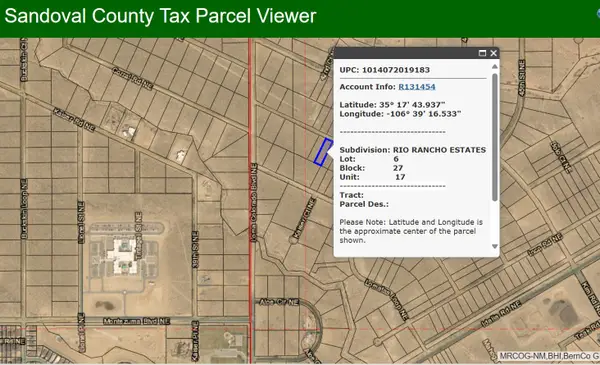Screen dimensions: 600x365
Task: Click the Parcel Des.: label
Action: click(364, 204)
